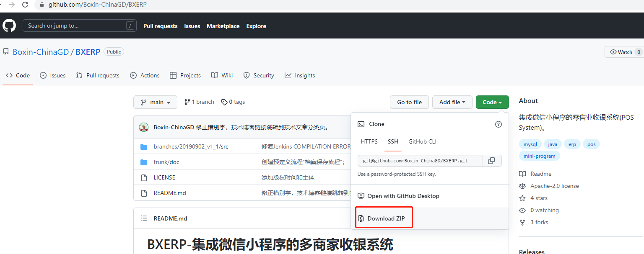Screen dimensions: 644x254
Task: Open Explore in top header
Action: (x=256, y=26)
